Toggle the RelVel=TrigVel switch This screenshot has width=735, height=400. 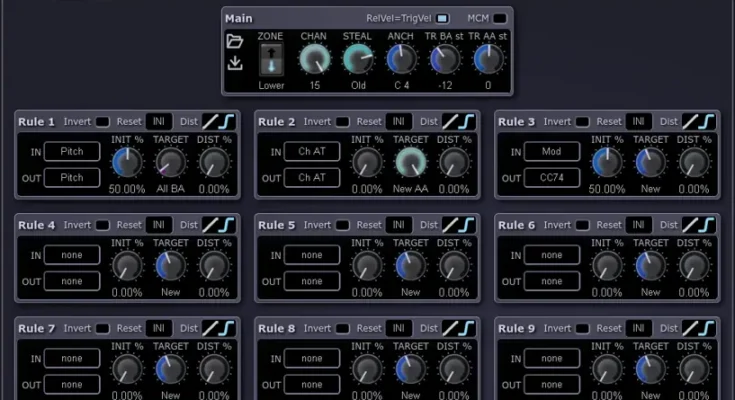coord(444,18)
